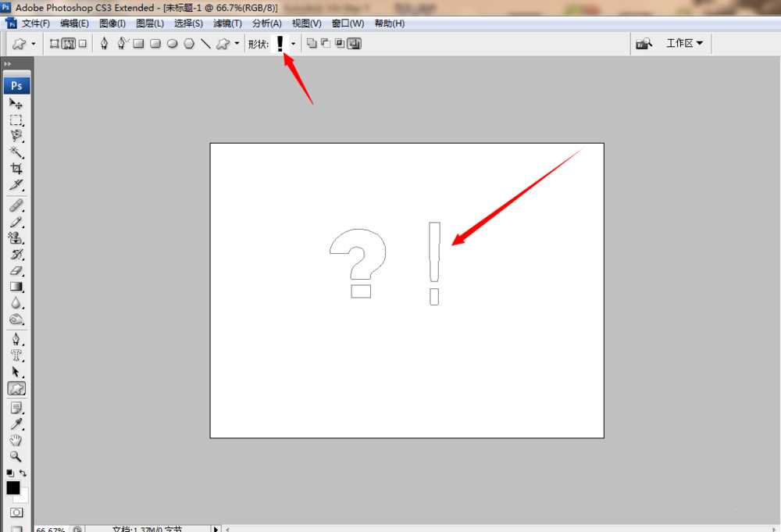Open the 图层(L) menu
Viewport: 781px width, 532px height.
click(x=149, y=23)
